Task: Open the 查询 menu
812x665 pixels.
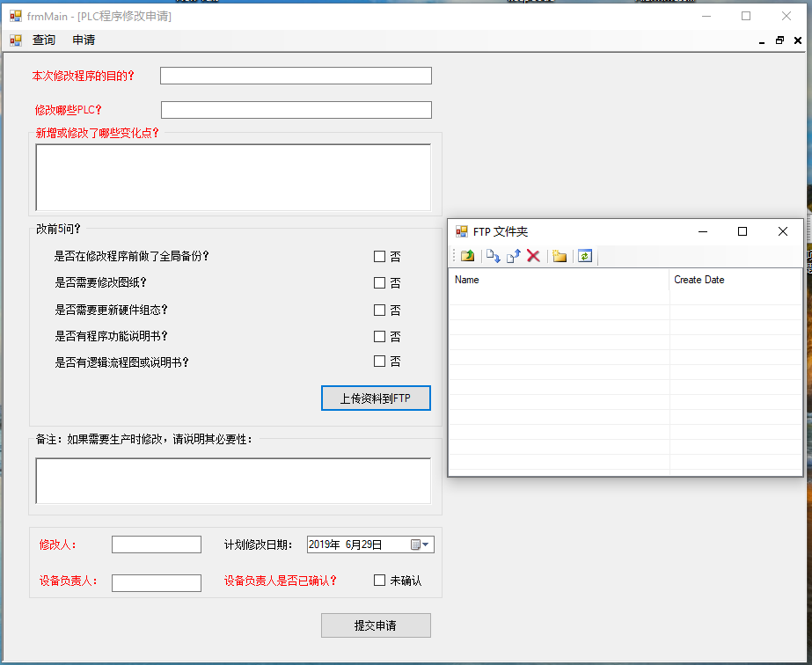Action: pos(44,40)
